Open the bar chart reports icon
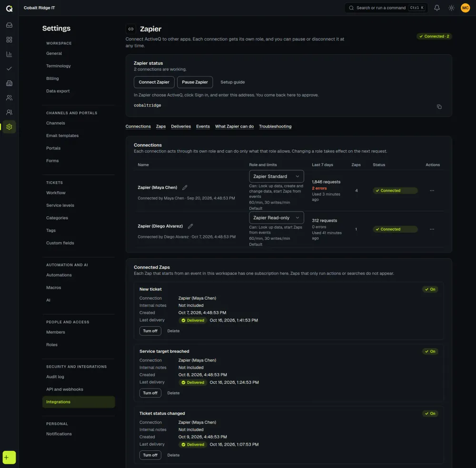 [x=9, y=54]
